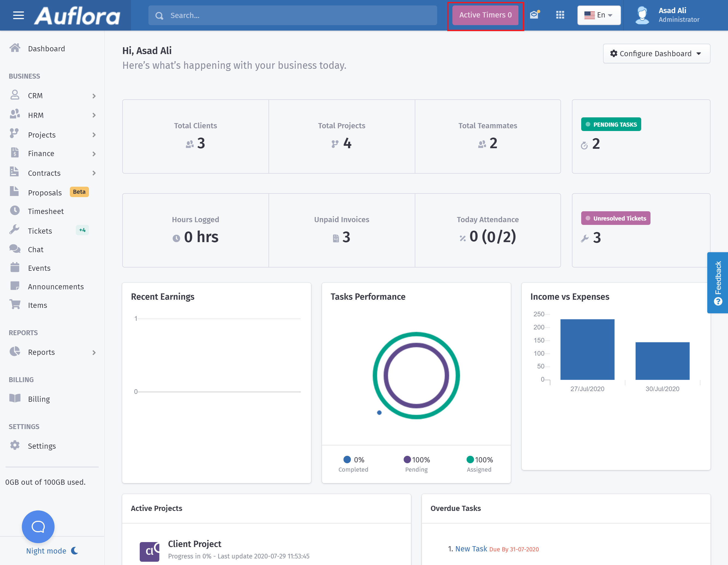
Task: Toggle the Completed legend in Tasks Performance
Action: pyautogui.click(x=353, y=464)
